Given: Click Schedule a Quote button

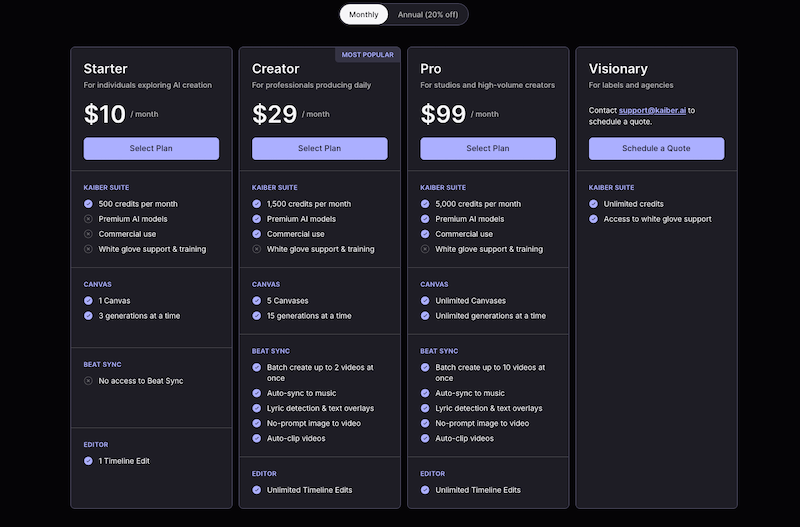Looking at the screenshot, I should click(656, 148).
